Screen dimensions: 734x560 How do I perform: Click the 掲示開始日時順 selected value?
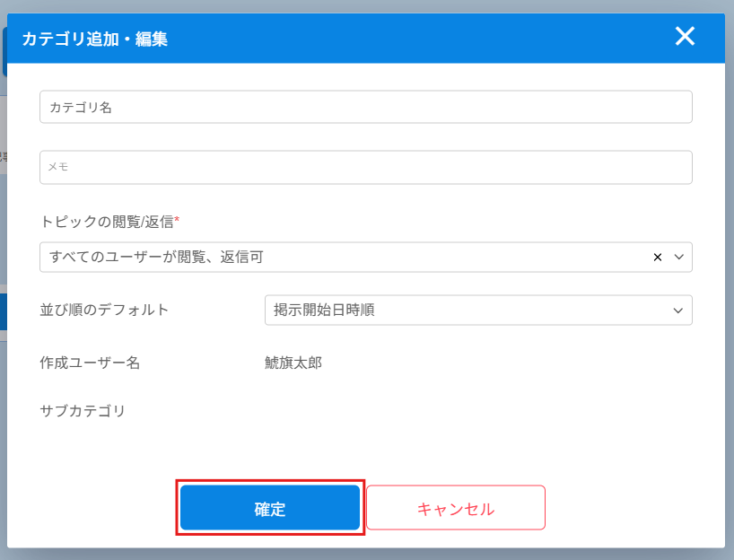[324, 310]
